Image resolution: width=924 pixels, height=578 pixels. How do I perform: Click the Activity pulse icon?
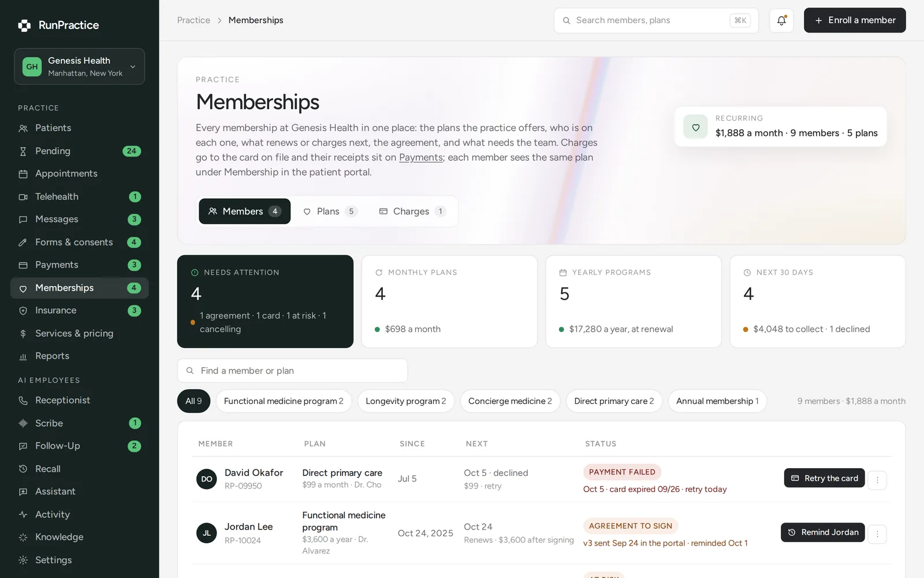point(23,514)
